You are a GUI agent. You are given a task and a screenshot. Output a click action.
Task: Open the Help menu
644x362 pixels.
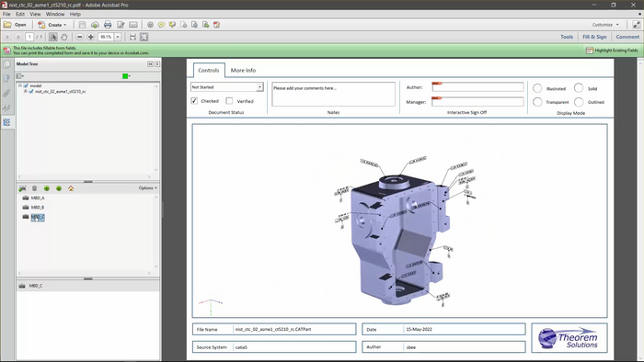click(75, 14)
